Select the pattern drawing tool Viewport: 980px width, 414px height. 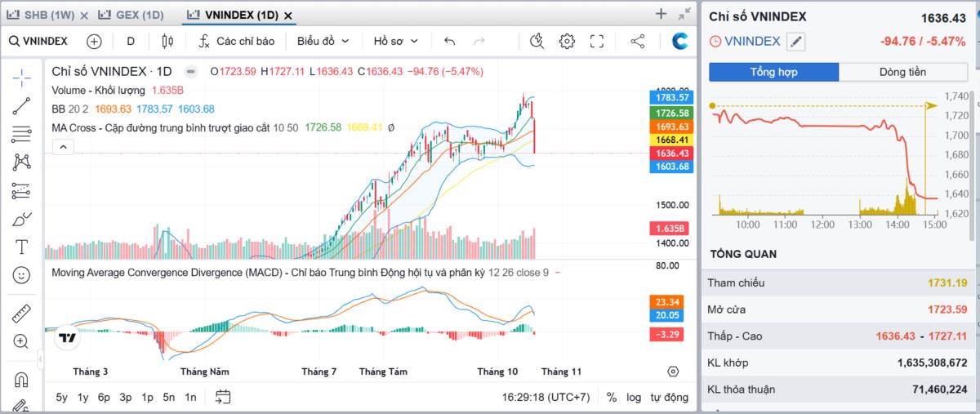(22, 162)
